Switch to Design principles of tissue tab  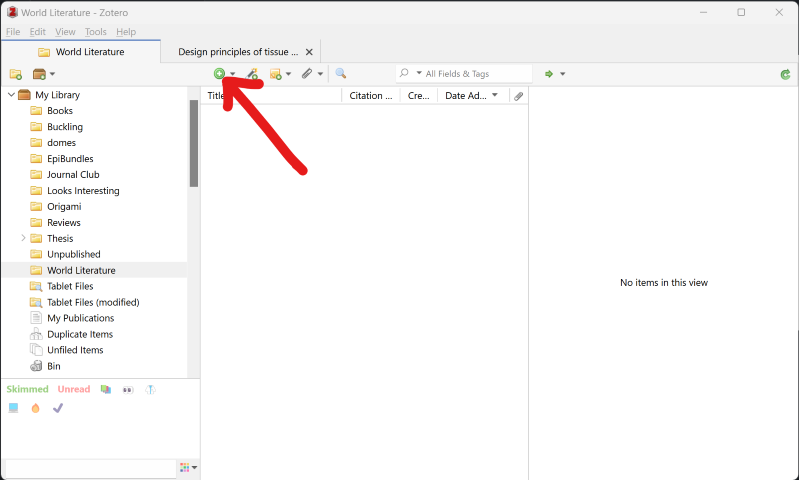pos(238,52)
